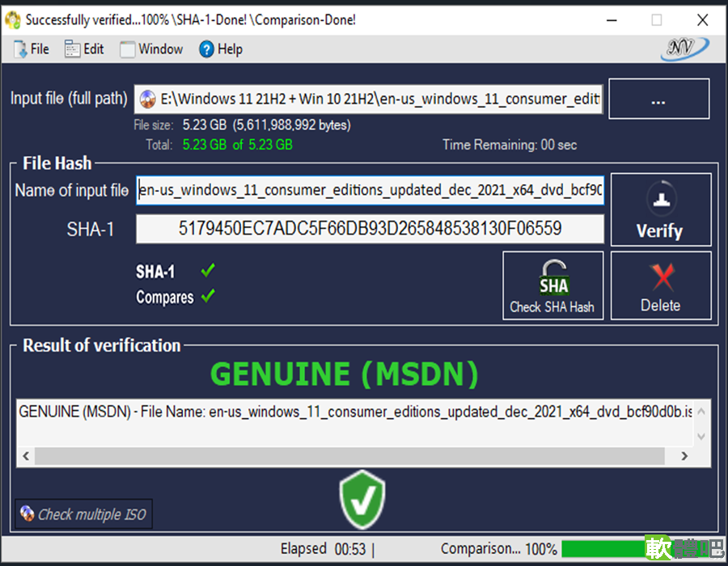Minimize the window
728x566 pixels.
pos(612,20)
